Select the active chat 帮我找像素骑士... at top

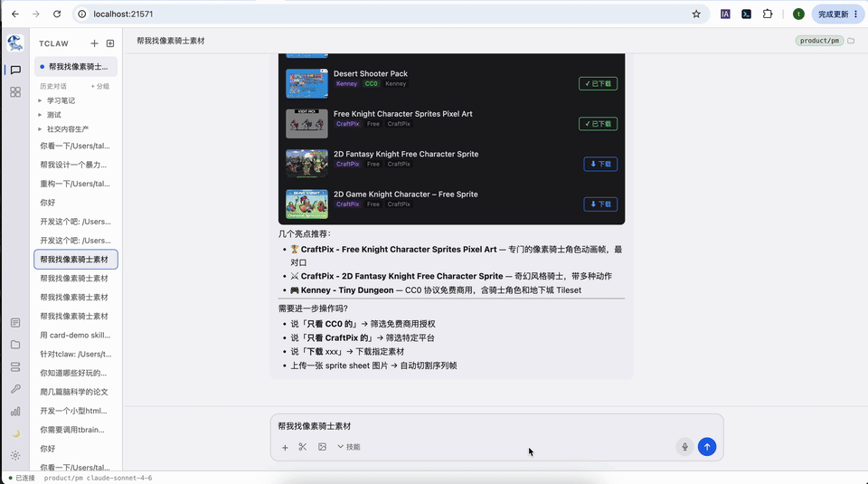tap(76, 66)
